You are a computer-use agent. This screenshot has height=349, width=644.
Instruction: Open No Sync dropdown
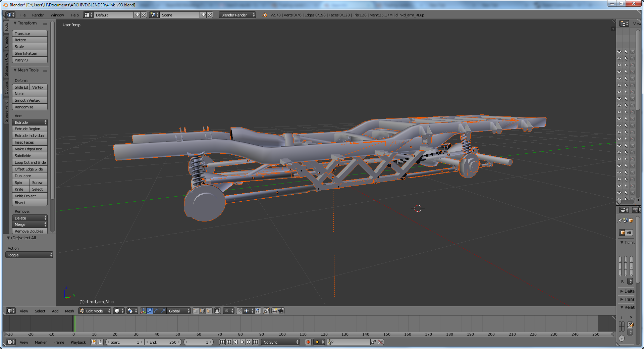pyautogui.click(x=280, y=342)
